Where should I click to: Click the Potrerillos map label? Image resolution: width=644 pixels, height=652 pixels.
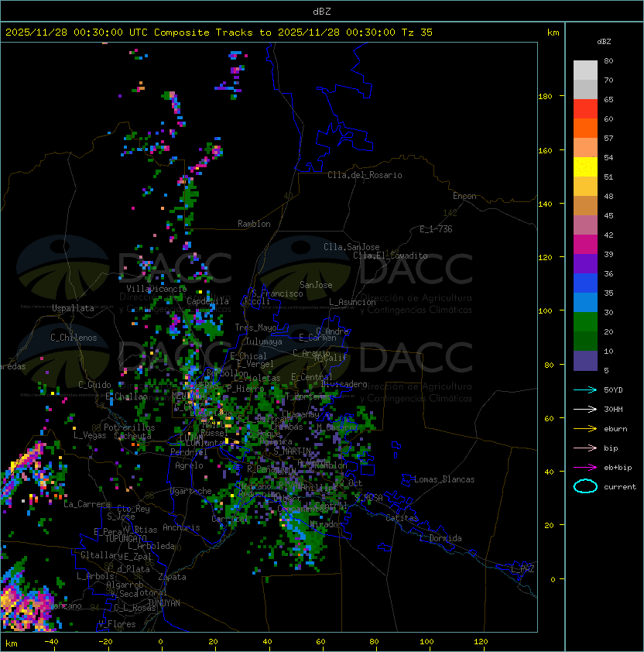[x=129, y=427]
